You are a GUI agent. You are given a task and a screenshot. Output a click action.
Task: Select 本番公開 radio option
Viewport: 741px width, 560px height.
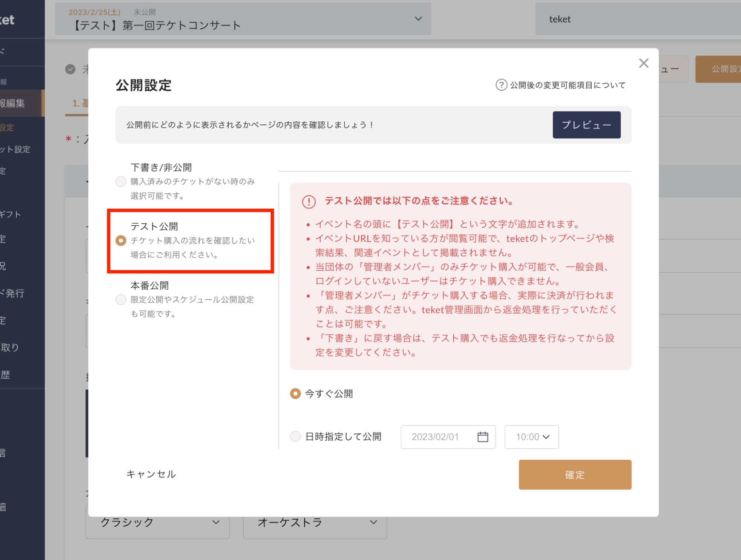(121, 300)
